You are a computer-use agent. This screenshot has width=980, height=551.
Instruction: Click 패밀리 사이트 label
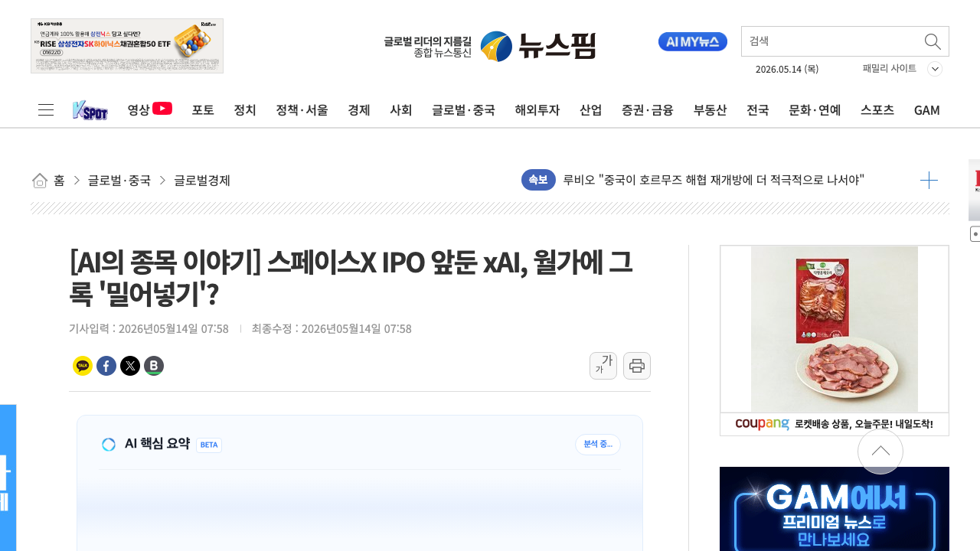point(890,69)
